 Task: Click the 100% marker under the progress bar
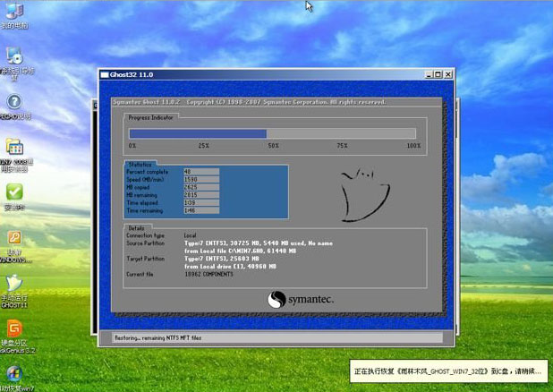[x=413, y=145]
